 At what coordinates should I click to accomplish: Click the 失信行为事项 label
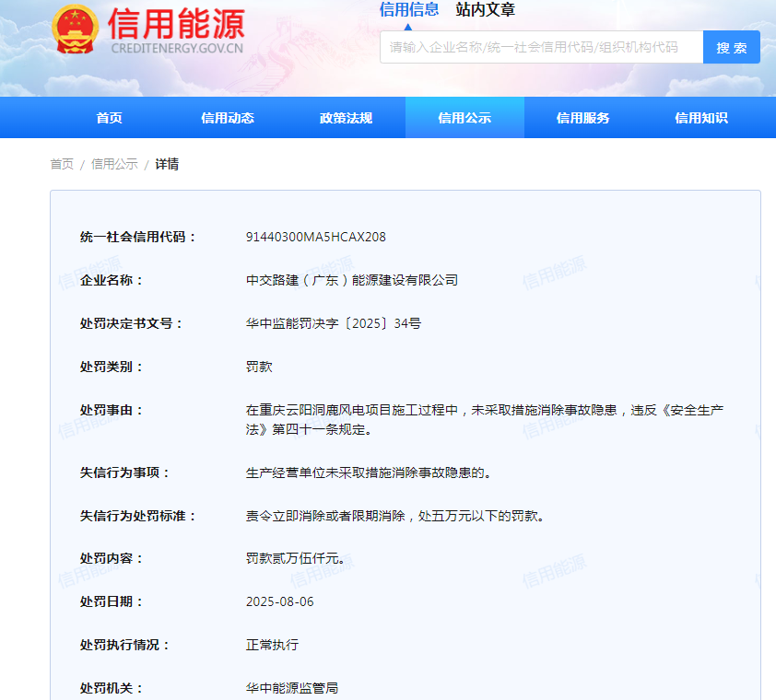point(125,472)
